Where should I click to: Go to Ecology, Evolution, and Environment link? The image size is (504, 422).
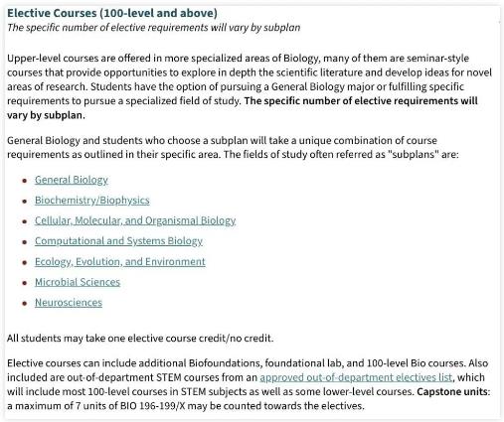point(120,261)
